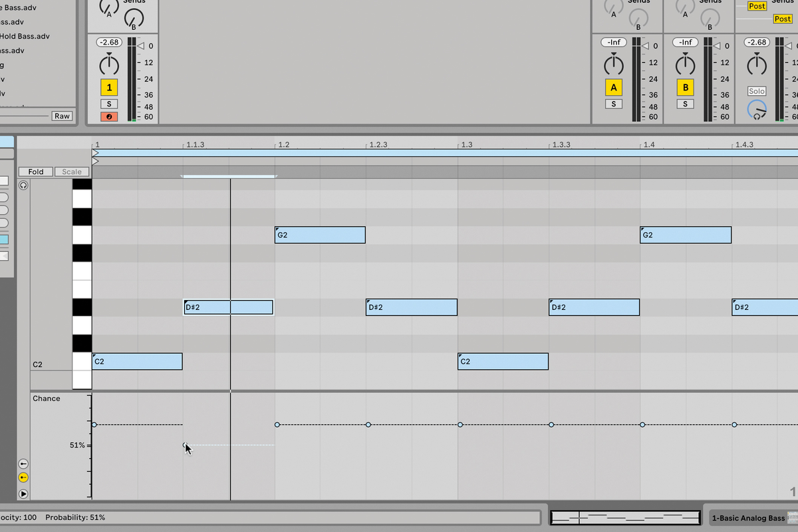Click the Fold button in the piano roll

(x=35, y=171)
